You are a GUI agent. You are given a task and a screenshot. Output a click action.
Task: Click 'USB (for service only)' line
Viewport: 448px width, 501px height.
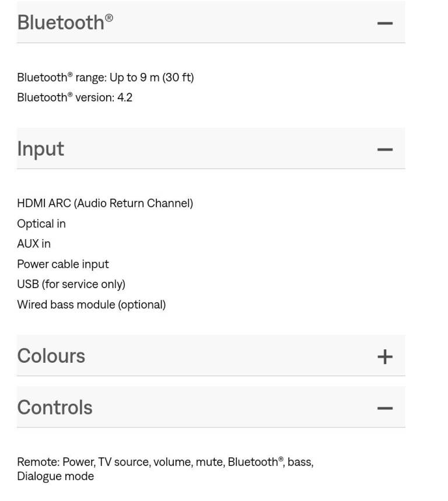[71, 284]
